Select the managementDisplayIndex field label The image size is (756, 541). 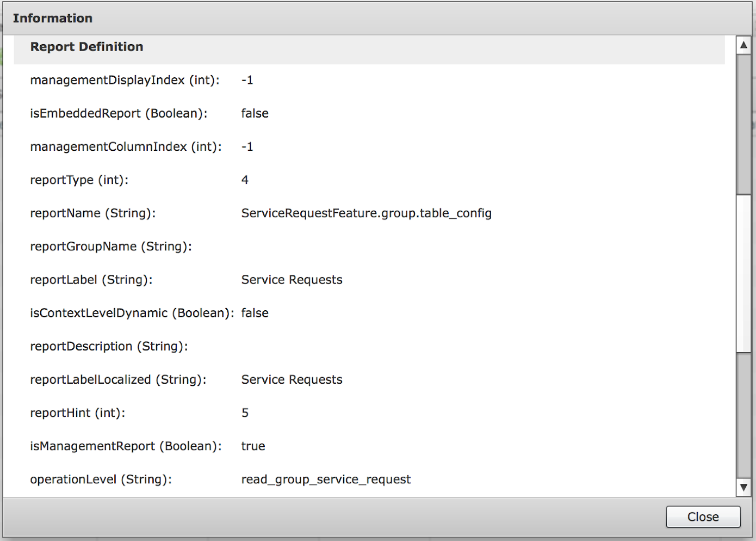(x=125, y=80)
